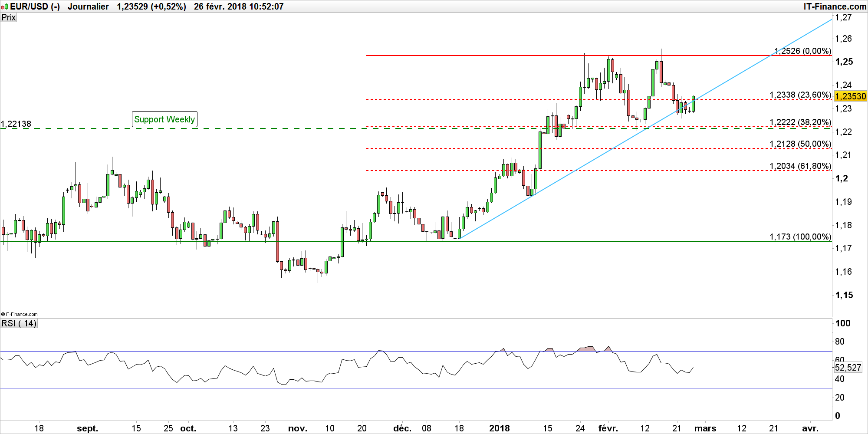Click the RSI axis value 80

[840, 342]
